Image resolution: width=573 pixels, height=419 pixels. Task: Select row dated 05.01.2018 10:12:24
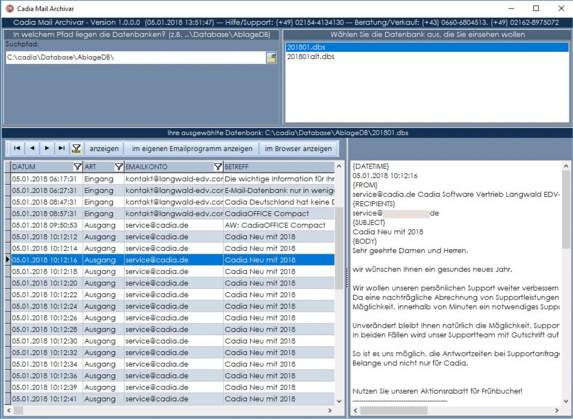172,306
